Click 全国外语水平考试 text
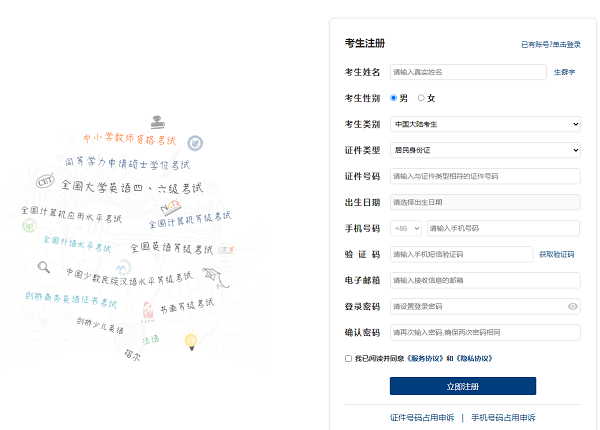The width and height of the screenshot is (600, 430). (77, 244)
